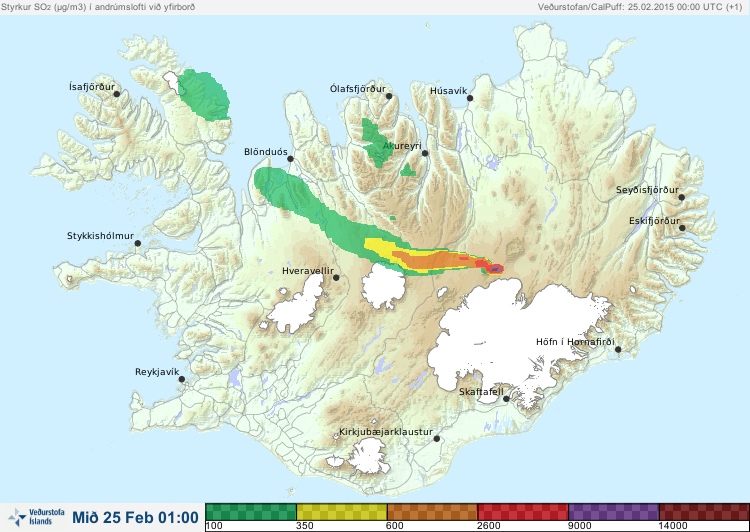Click the Styrkur SO2 title text
This screenshot has height=532, width=750.
[98, 7]
